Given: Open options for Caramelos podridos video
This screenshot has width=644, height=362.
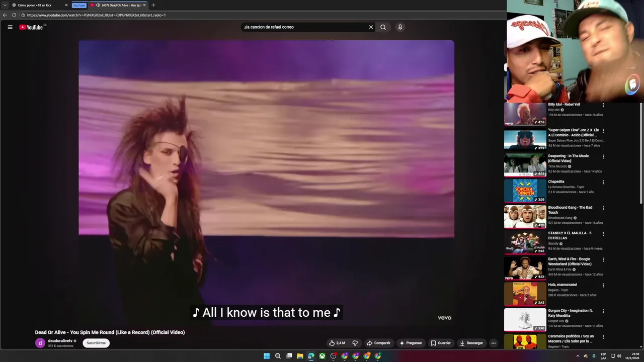Looking at the screenshot, I should [603, 336].
